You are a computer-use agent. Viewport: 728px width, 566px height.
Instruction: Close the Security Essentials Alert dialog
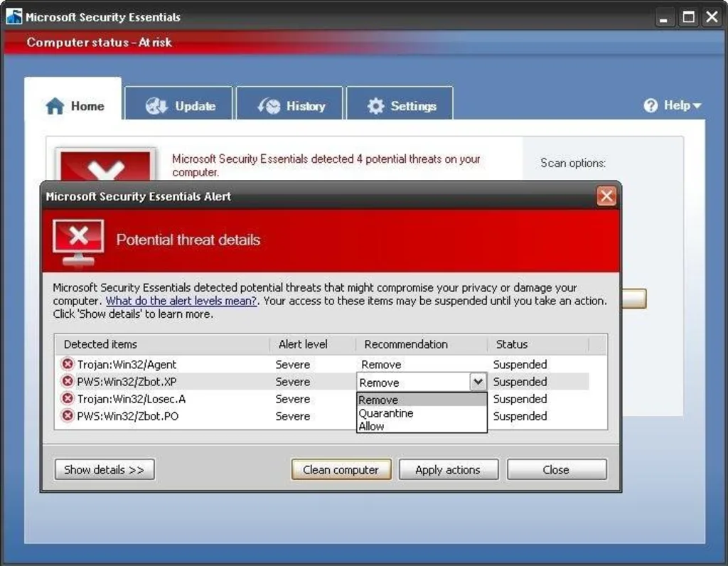(606, 196)
